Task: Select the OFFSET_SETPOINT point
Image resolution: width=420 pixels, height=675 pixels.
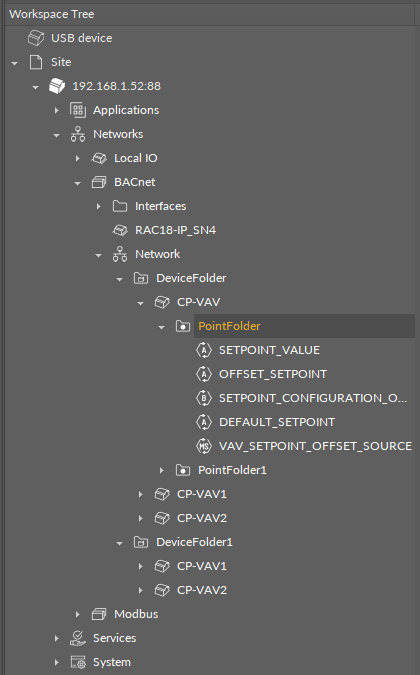Action: (x=273, y=374)
